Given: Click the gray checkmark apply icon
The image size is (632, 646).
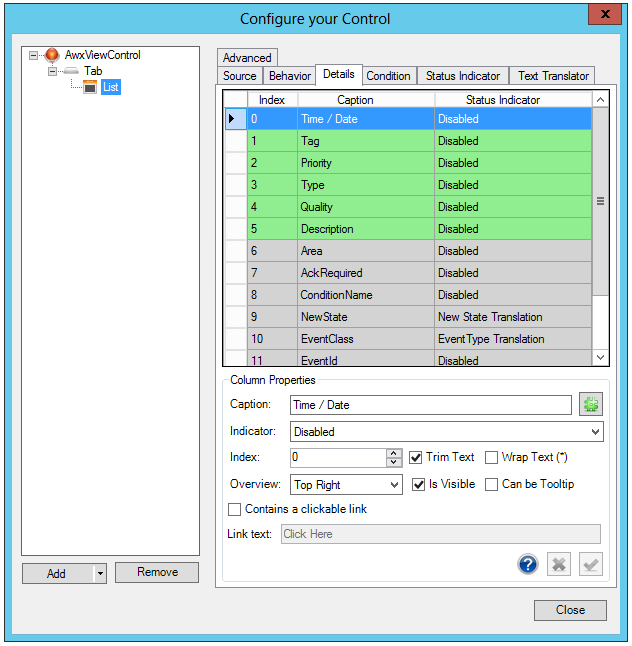Looking at the screenshot, I should pyautogui.click(x=591, y=565).
